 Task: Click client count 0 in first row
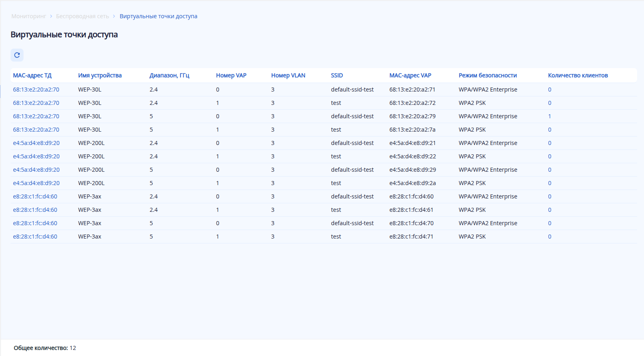[x=550, y=90]
